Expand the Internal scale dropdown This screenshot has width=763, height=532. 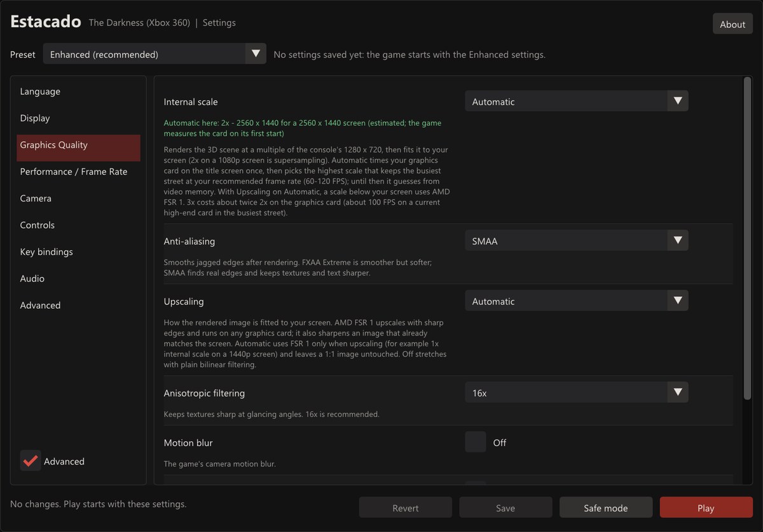pos(577,101)
